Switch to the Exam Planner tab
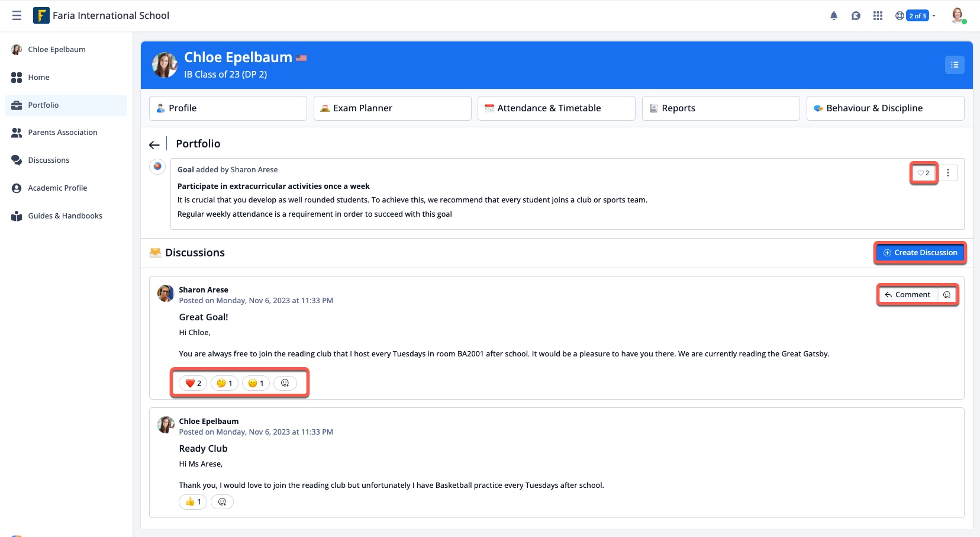 click(x=392, y=108)
